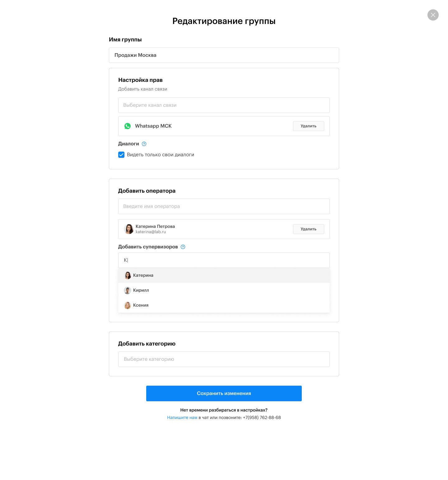Pick Ксения from supervisor suggestions
The height and width of the screenshot is (480, 448).
pyautogui.click(x=141, y=305)
